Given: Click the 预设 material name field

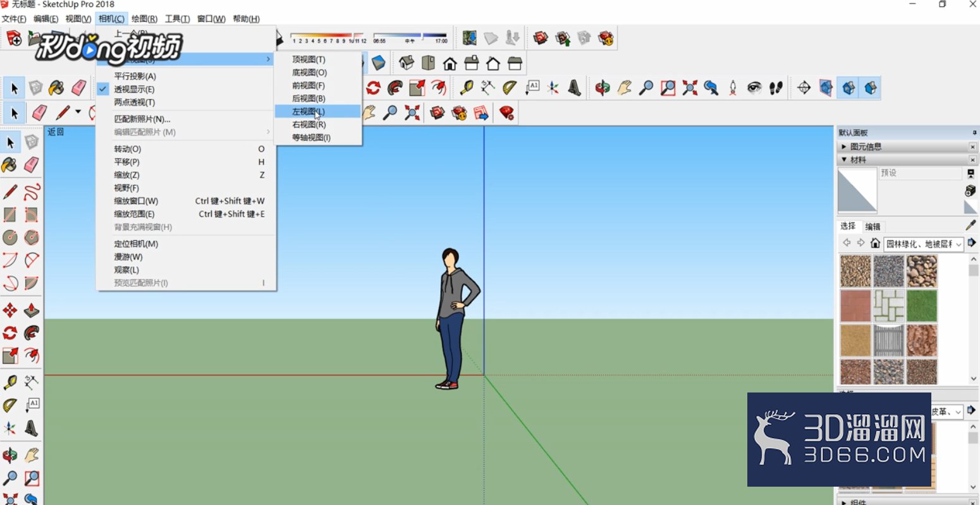Looking at the screenshot, I should point(920,173).
